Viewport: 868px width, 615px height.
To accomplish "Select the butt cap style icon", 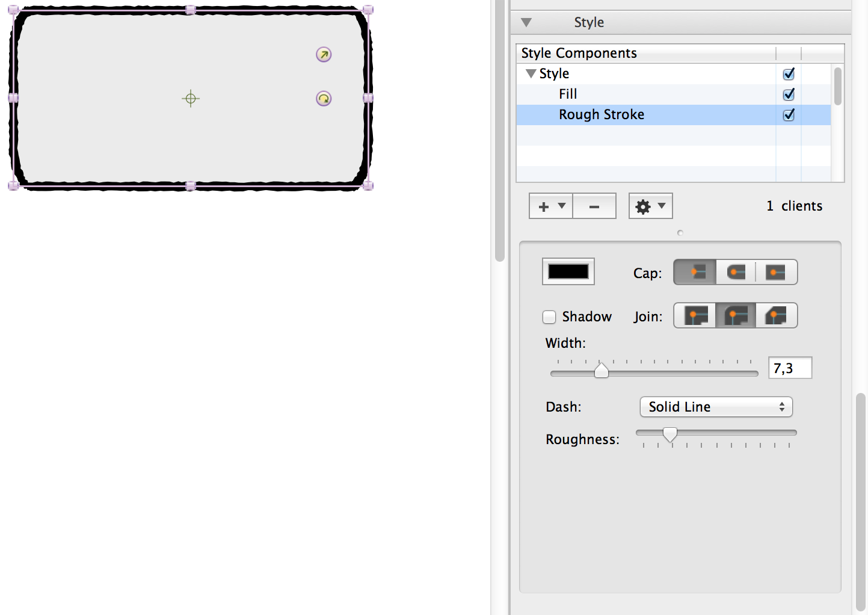I will tap(695, 272).
